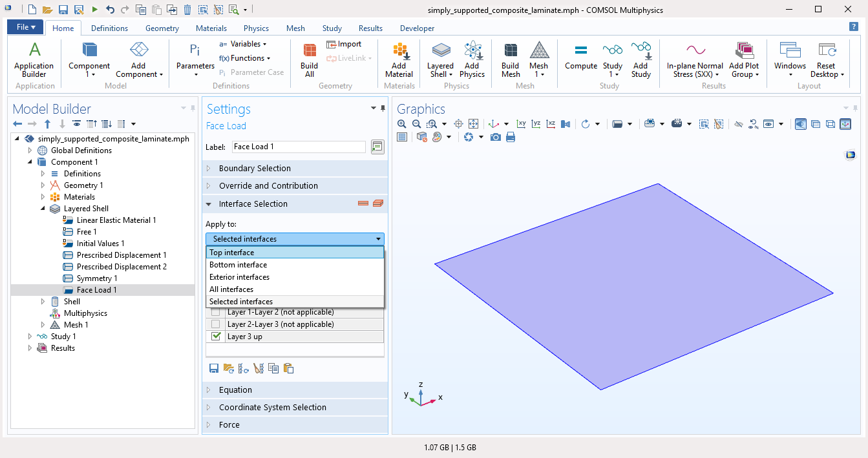Click the Add Material icon

point(399,59)
